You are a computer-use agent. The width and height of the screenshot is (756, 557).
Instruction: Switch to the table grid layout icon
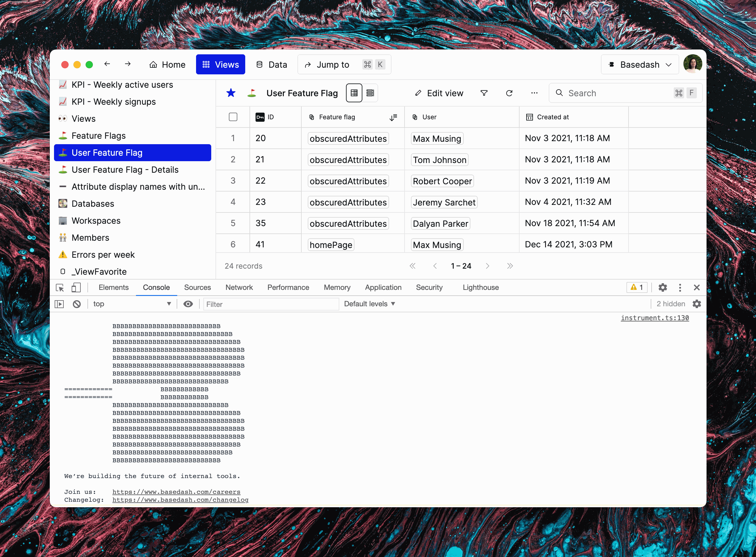pos(354,93)
